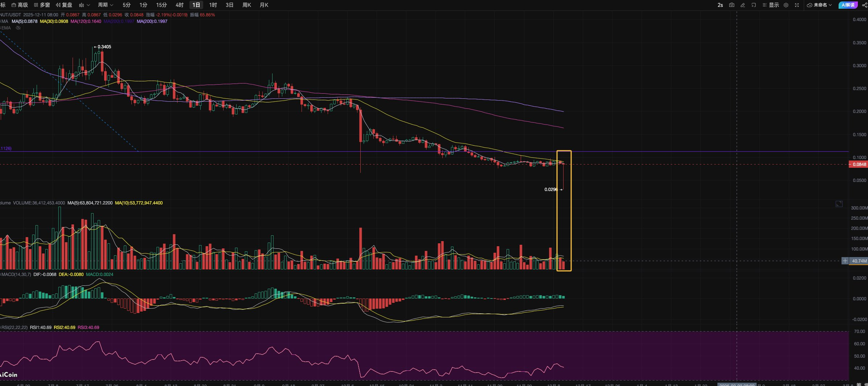Switch to the 4时 timeframe

[x=179, y=5]
